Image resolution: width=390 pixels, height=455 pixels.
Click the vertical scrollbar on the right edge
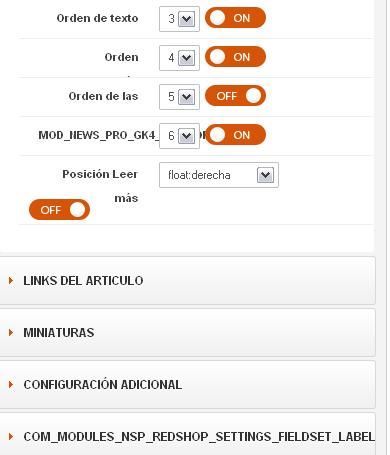coord(388,227)
